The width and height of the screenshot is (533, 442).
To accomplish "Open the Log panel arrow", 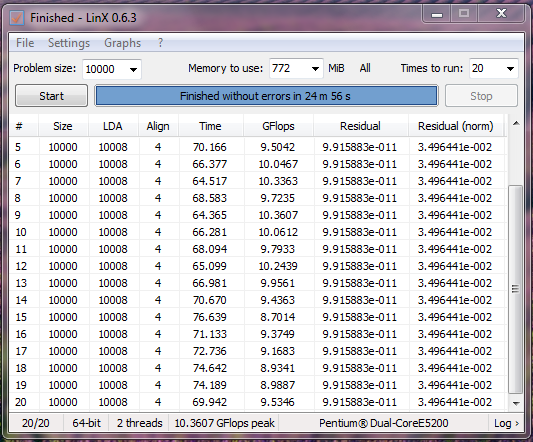I will click(506, 423).
